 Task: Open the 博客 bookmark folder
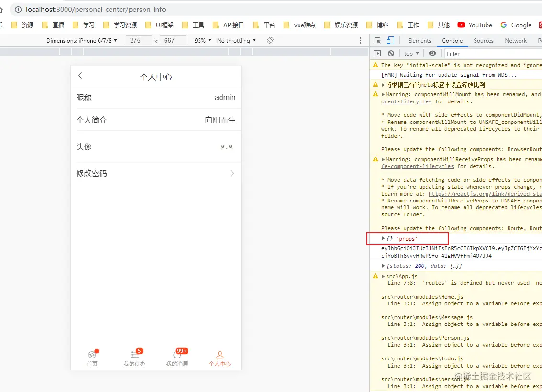(378, 25)
